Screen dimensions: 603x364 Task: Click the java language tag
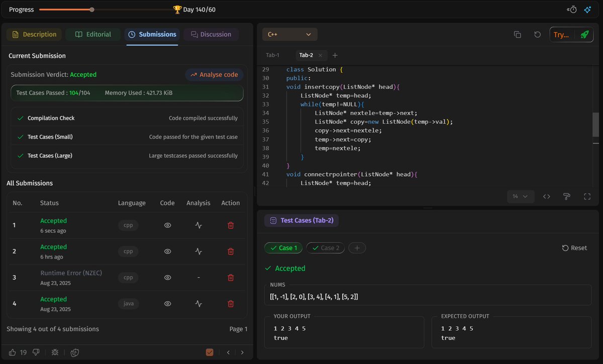[x=129, y=304]
